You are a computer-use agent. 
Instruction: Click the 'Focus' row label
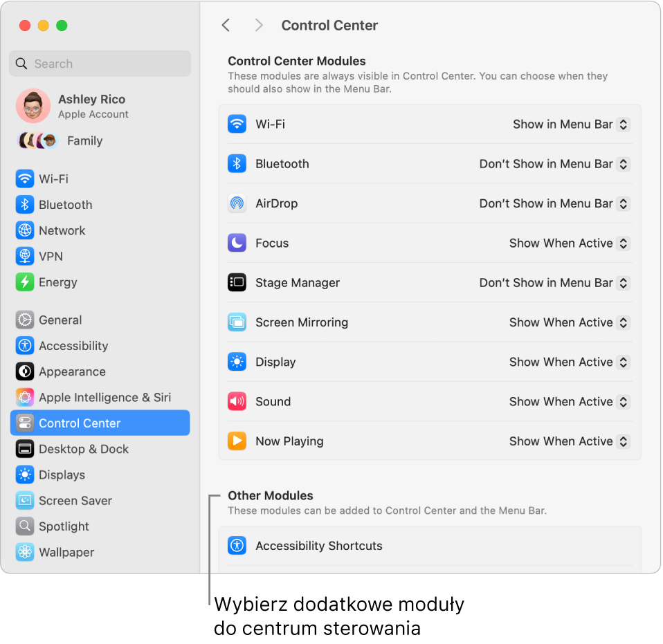(272, 243)
